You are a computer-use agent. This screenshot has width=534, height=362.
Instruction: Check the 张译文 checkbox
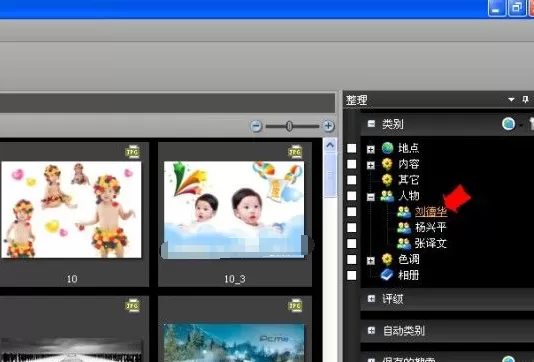pyautogui.click(x=352, y=243)
